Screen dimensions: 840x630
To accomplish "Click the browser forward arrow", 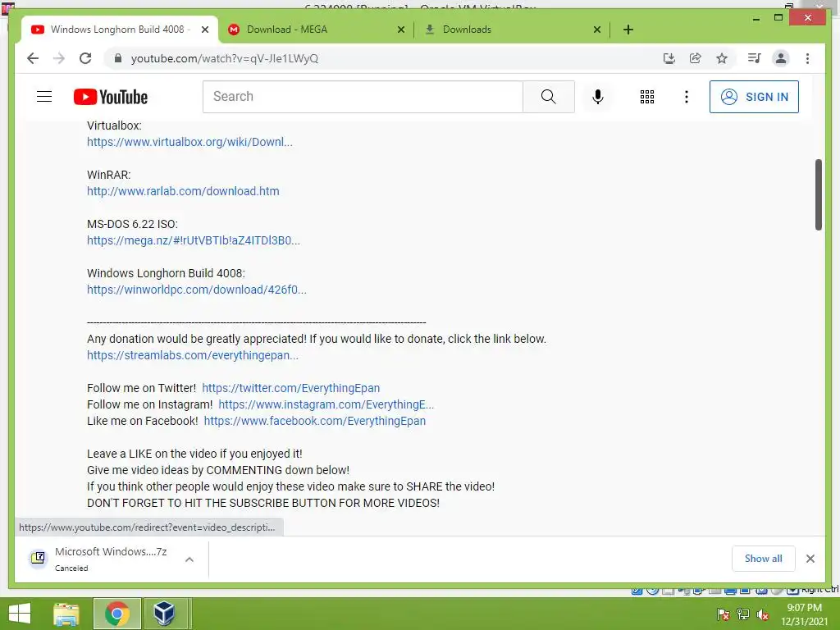I will coord(59,58).
